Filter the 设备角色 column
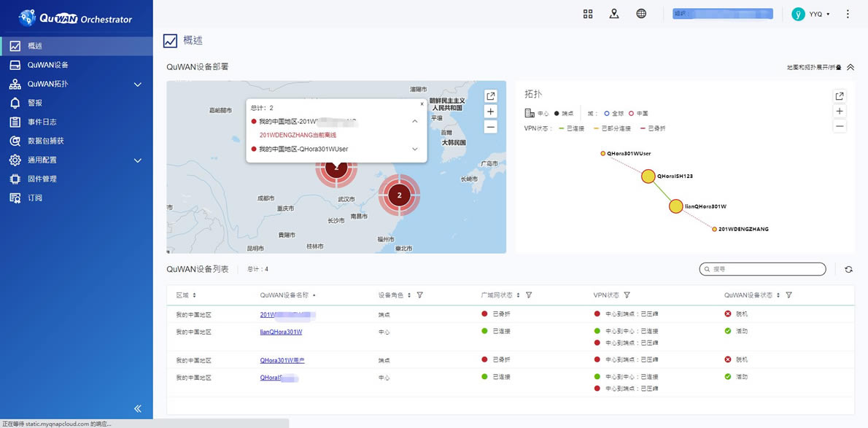Screen dimensions: 868x428 coord(420,295)
